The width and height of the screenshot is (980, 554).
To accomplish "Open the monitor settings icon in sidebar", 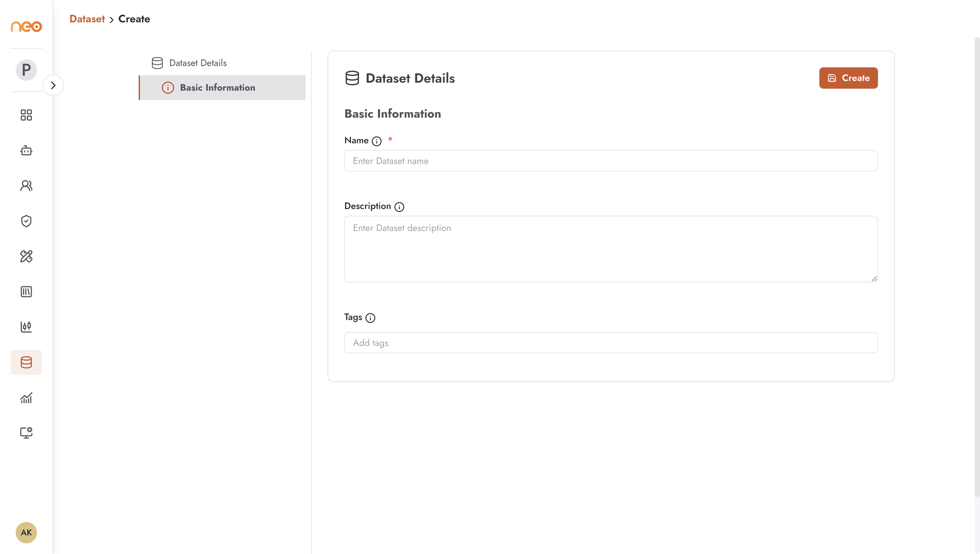I will tap(26, 433).
